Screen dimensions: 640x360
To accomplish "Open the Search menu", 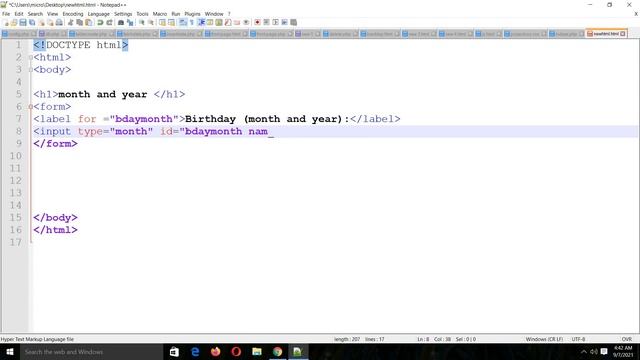I will 35,14.
